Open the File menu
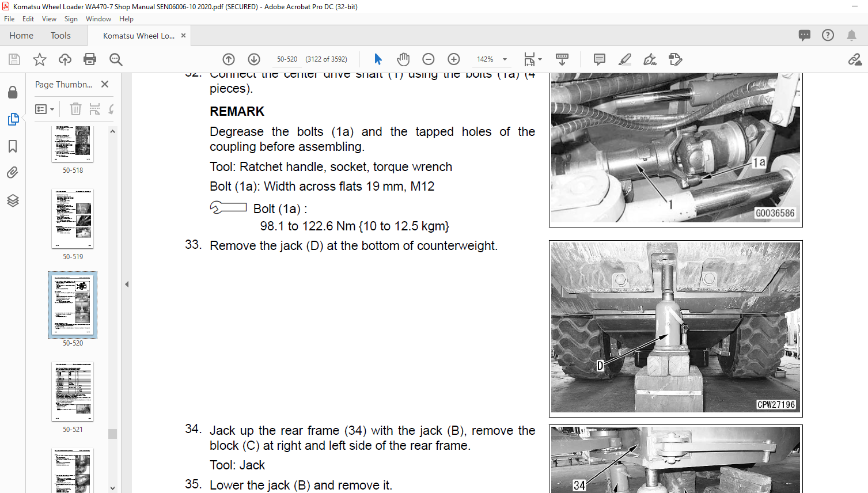 point(9,19)
